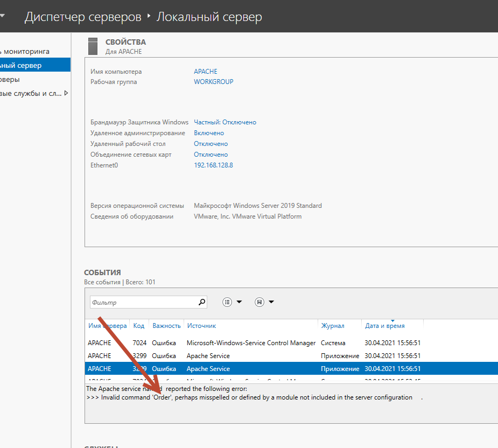Click the remote administration 'Включено' link
The height and width of the screenshot is (448, 498).
[209, 133]
